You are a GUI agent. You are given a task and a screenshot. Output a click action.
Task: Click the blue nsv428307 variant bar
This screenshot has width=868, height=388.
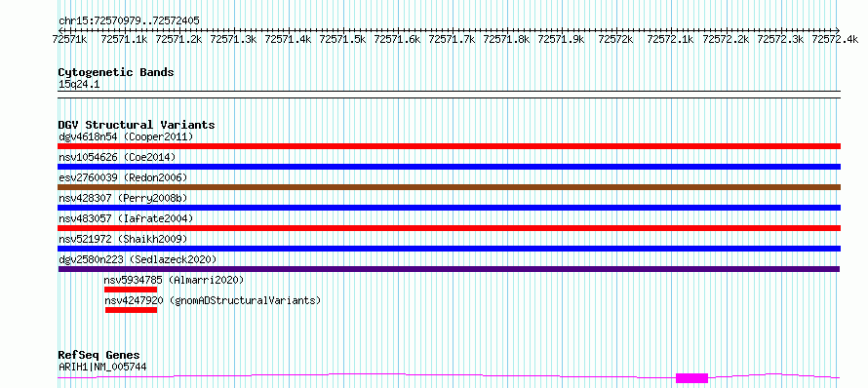tap(450, 208)
